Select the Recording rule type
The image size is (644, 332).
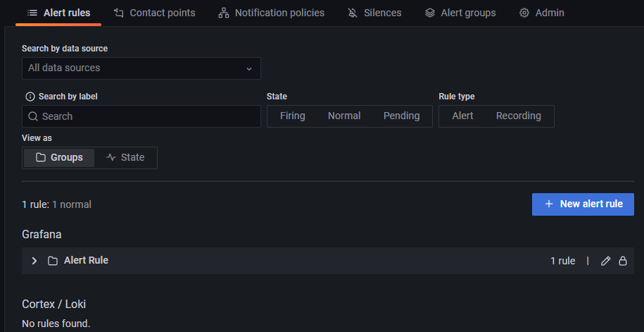(518, 116)
